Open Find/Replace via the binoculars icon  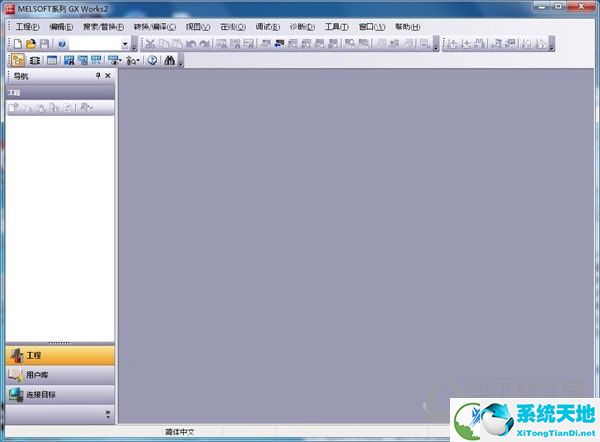point(170,60)
